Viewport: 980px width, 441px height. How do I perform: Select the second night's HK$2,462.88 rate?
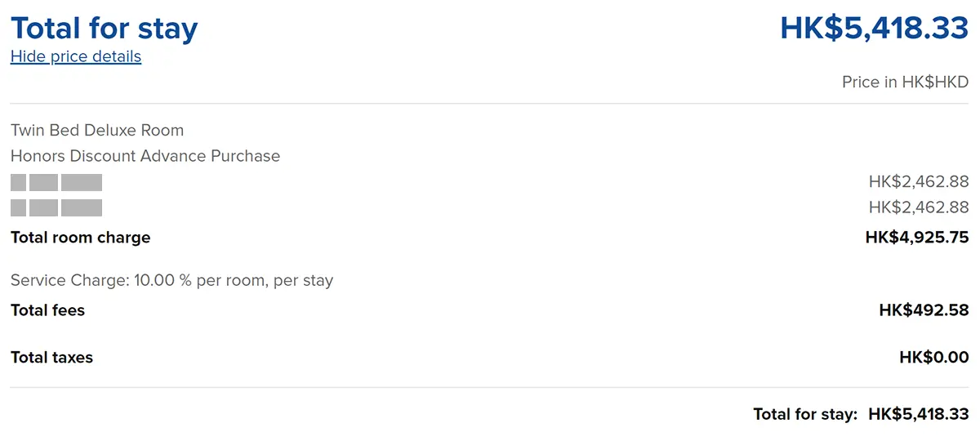click(x=919, y=207)
